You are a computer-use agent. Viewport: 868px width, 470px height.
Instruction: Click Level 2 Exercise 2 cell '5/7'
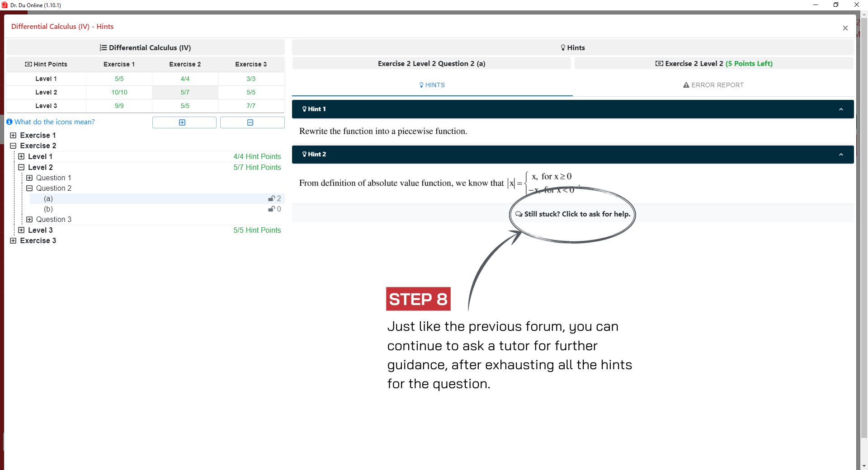(x=185, y=92)
